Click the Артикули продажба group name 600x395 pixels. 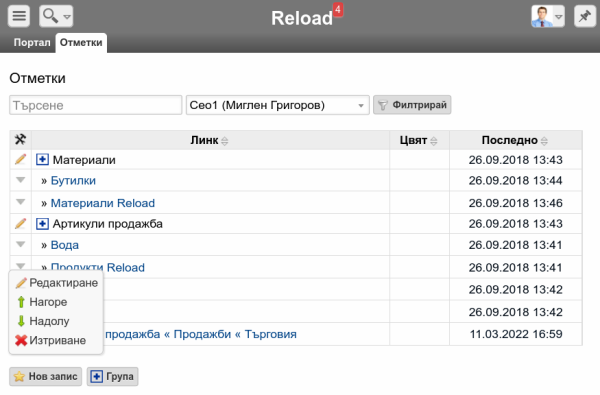pyautogui.click(x=108, y=224)
